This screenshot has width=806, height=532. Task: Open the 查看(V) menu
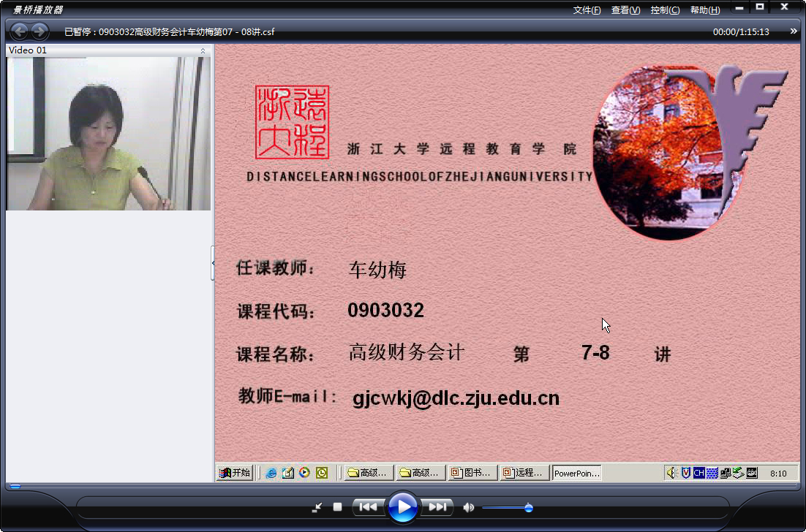tap(625, 9)
